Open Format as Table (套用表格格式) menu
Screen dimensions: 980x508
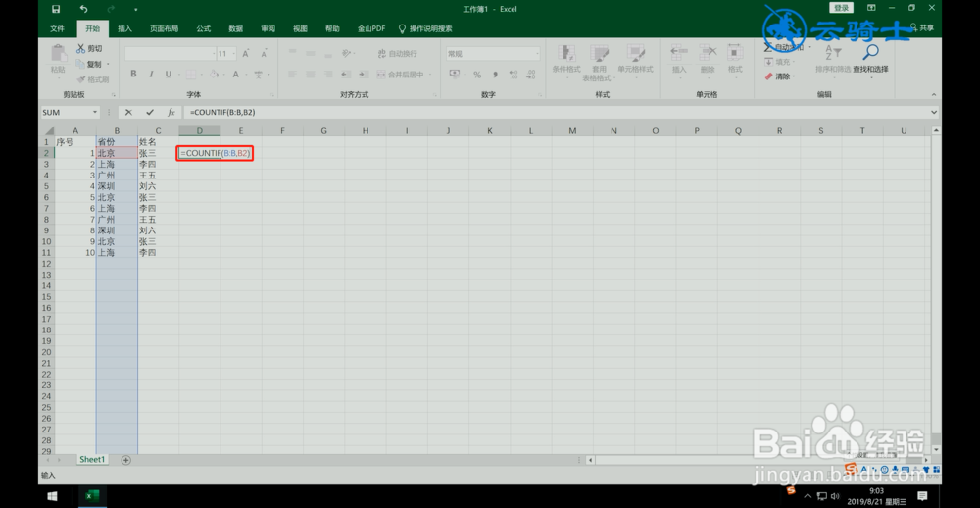click(x=597, y=62)
